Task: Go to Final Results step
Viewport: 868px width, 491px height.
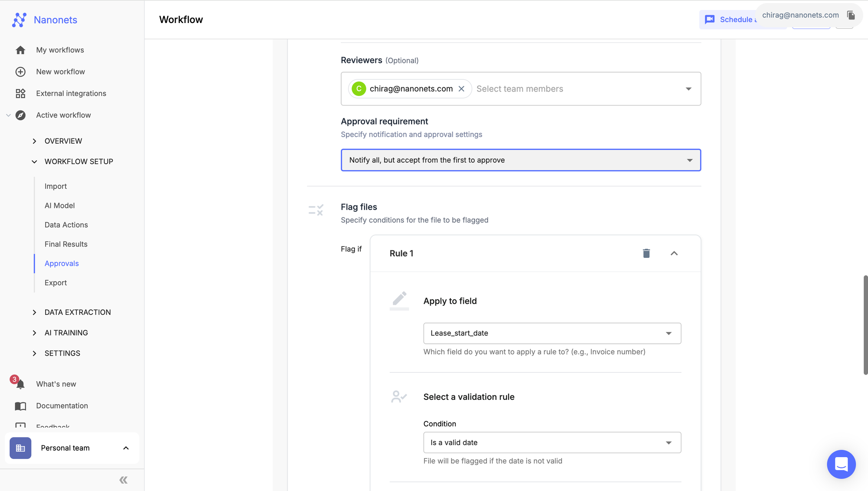Action: (x=66, y=244)
